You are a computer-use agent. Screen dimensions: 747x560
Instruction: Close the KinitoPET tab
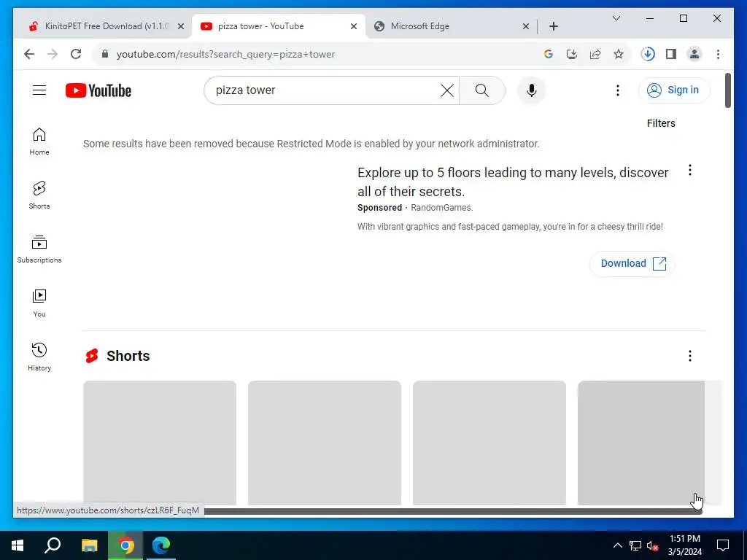tap(181, 27)
